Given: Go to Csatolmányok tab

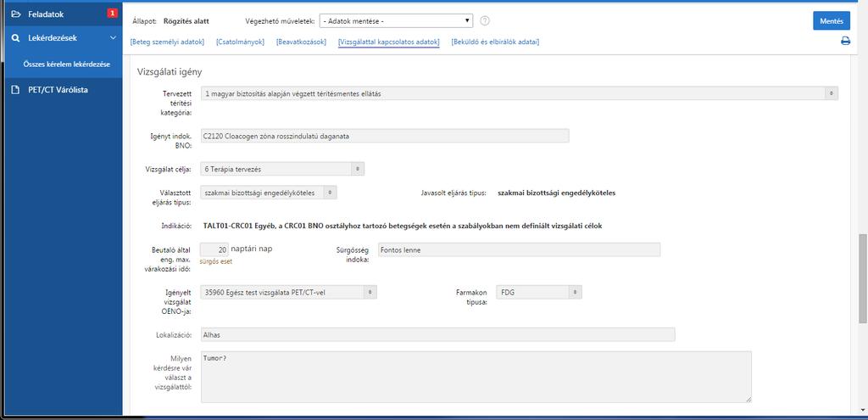Looking at the screenshot, I should pos(240,42).
